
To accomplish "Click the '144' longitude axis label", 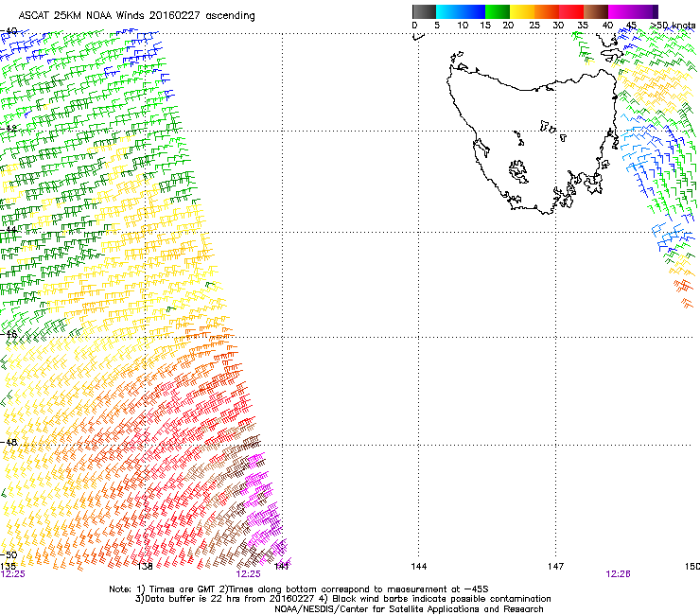I will click(419, 567).
